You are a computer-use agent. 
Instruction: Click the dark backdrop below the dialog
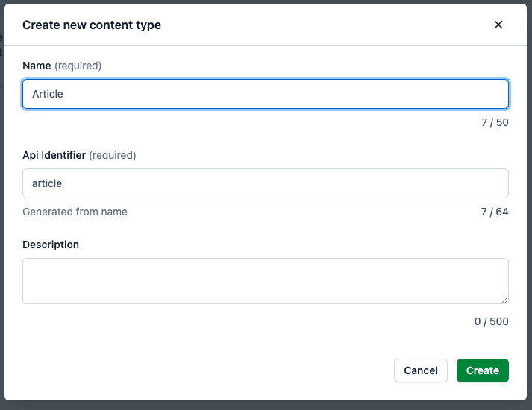[x=266, y=406]
